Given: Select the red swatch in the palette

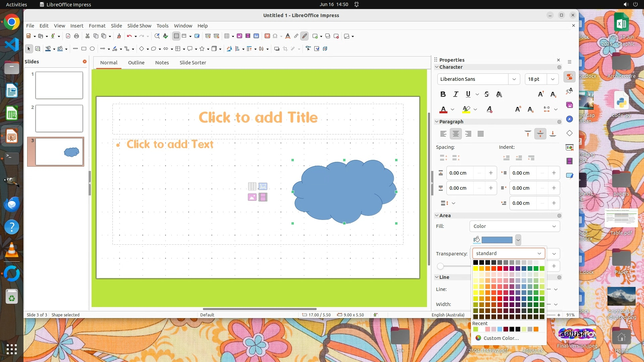Looking at the screenshot, I should [500, 268].
